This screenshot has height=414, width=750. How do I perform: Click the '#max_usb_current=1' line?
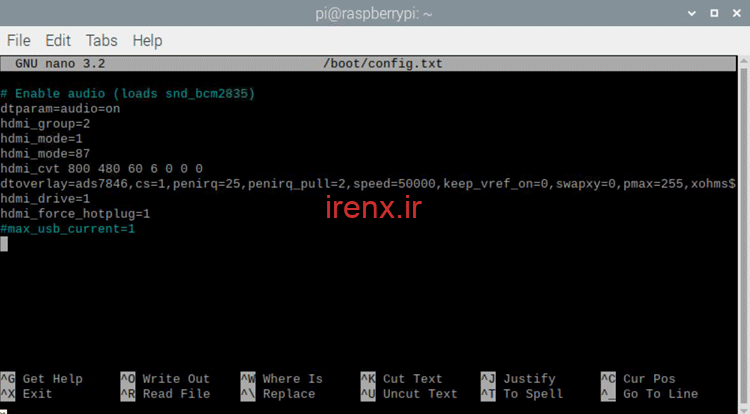coord(67,229)
